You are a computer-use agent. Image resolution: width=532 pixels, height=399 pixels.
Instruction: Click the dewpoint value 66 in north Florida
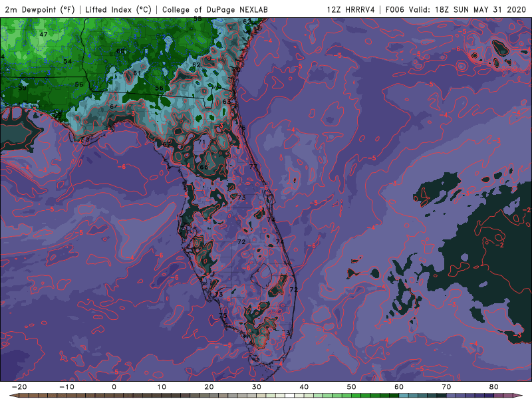point(203,168)
